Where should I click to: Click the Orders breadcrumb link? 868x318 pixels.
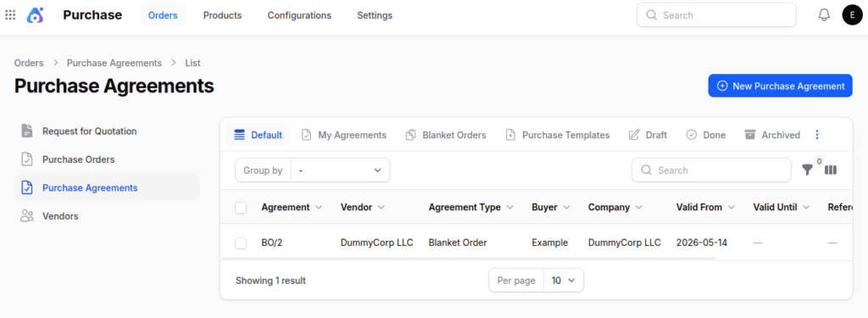tap(29, 63)
